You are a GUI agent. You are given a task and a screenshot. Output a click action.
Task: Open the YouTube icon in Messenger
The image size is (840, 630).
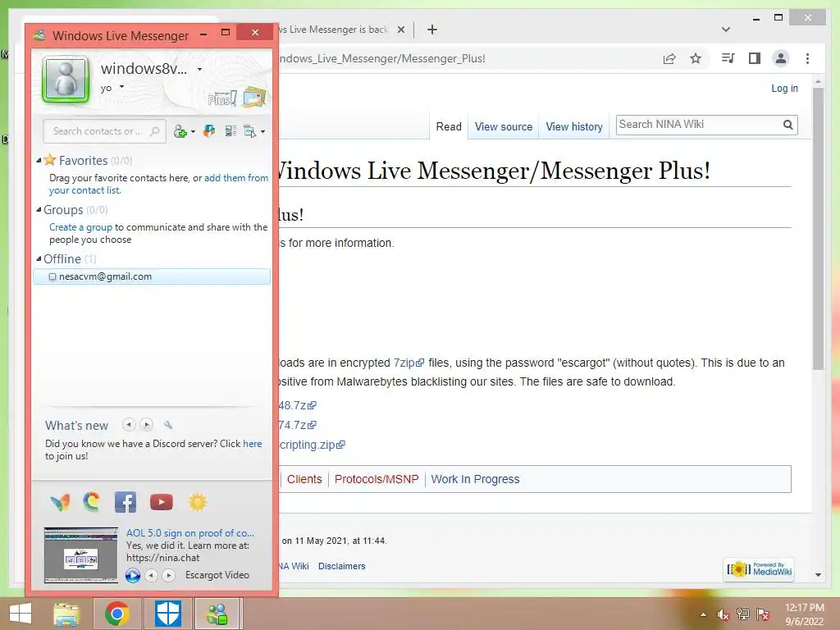pos(162,502)
